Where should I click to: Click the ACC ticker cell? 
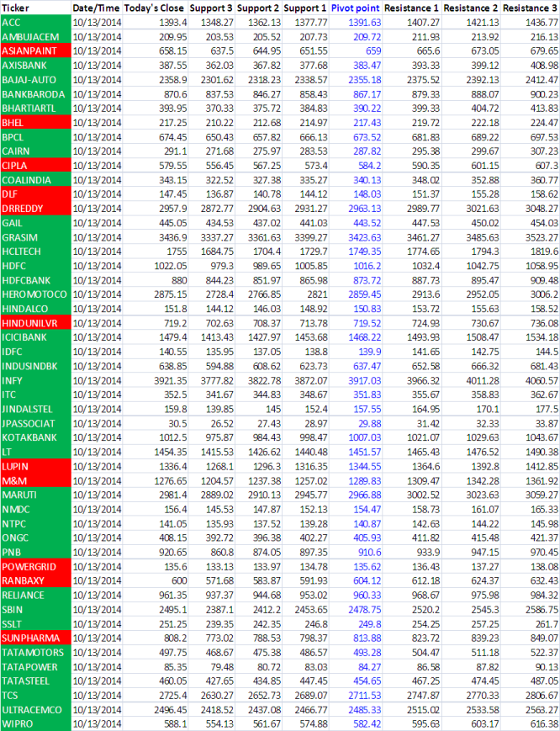point(36,23)
